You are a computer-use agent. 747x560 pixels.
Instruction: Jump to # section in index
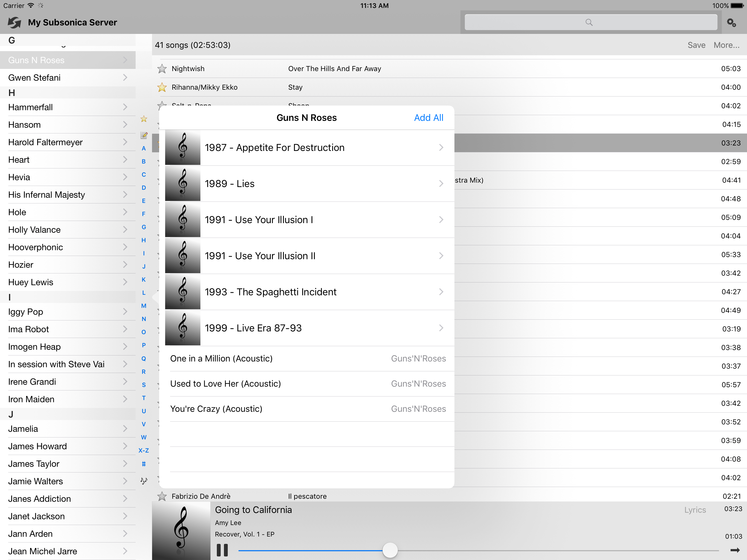click(144, 464)
